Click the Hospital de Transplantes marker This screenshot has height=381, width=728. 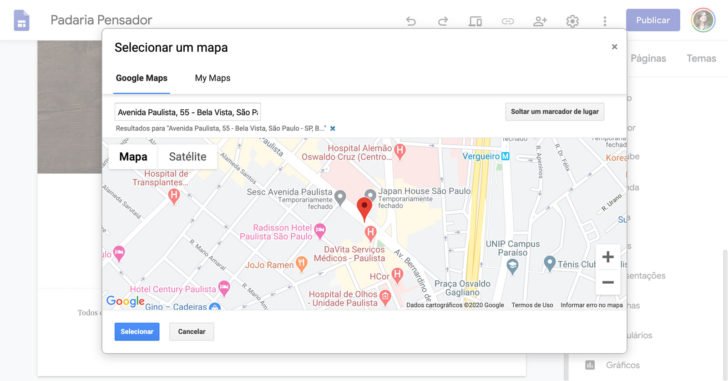tap(174, 195)
